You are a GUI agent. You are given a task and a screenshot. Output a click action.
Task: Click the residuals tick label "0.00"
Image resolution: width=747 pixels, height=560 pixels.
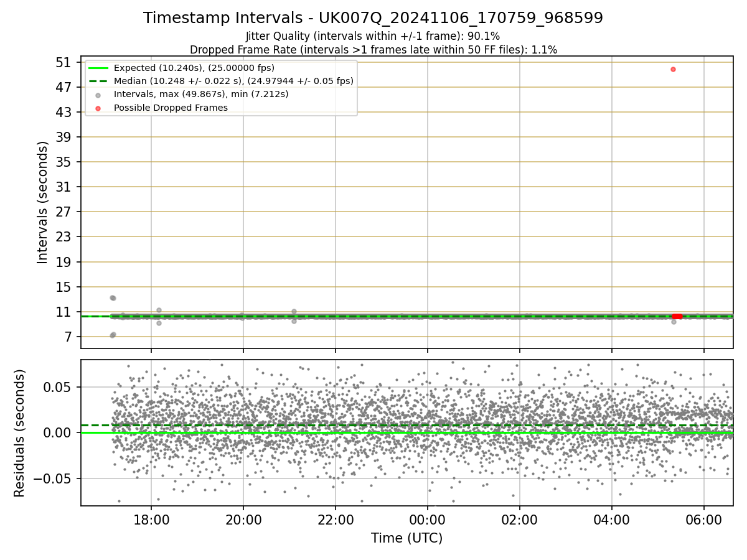pyautogui.click(x=59, y=432)
